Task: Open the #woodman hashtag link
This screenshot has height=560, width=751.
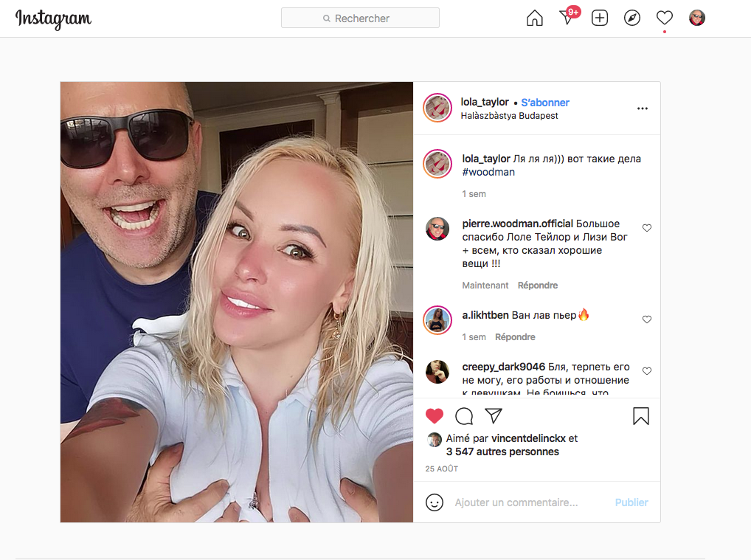Action: point(488,173)
